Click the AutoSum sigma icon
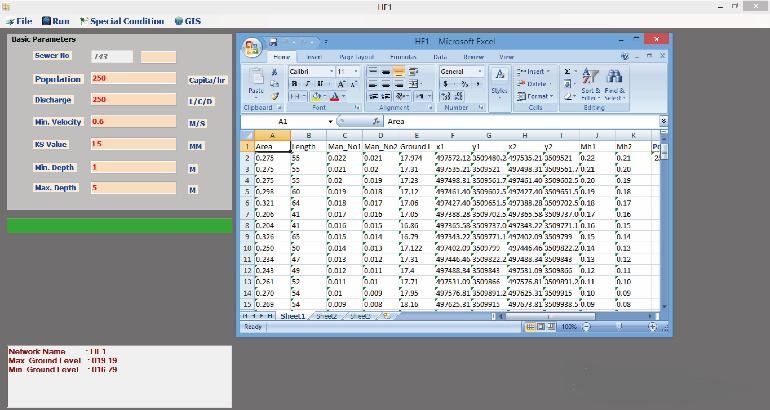770x410 pixels. tap(567, 72)
